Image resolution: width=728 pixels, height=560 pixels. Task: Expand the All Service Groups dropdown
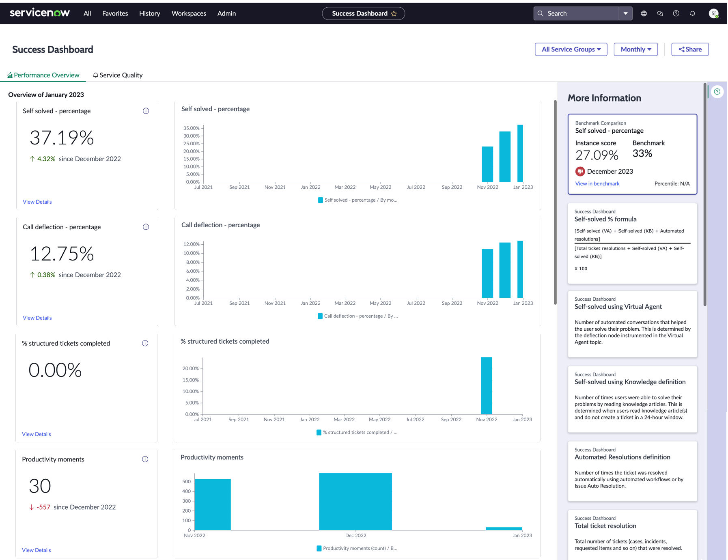pyautogui.click(x=571, y=50)
